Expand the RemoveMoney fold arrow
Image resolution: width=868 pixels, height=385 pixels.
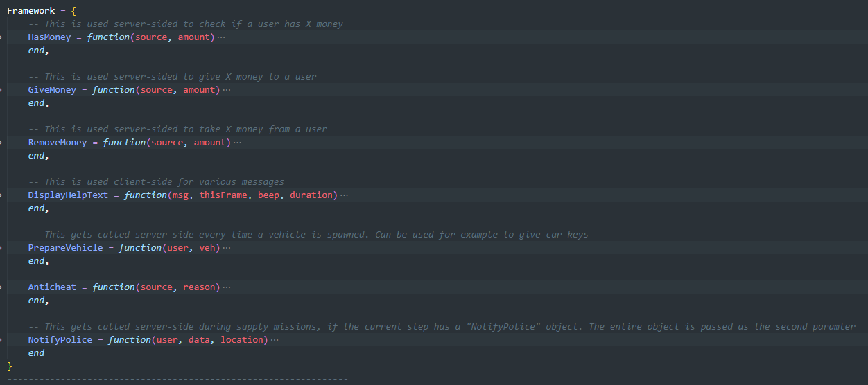(2, 143)
